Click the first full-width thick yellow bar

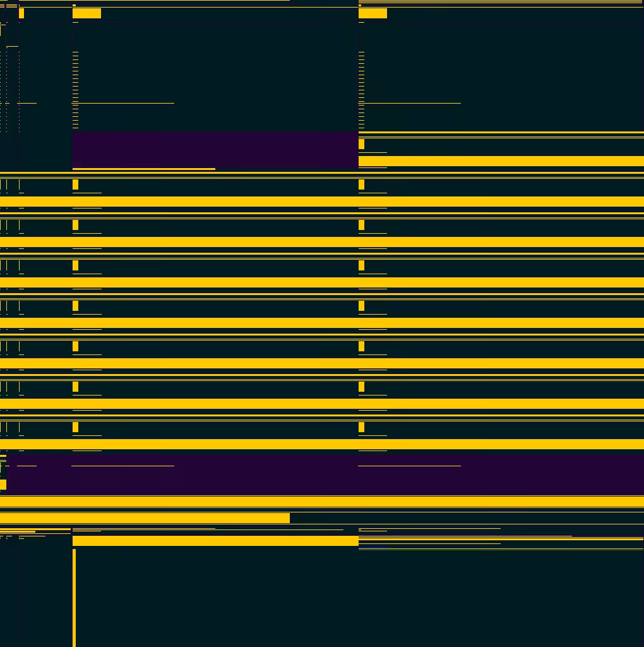322,202
